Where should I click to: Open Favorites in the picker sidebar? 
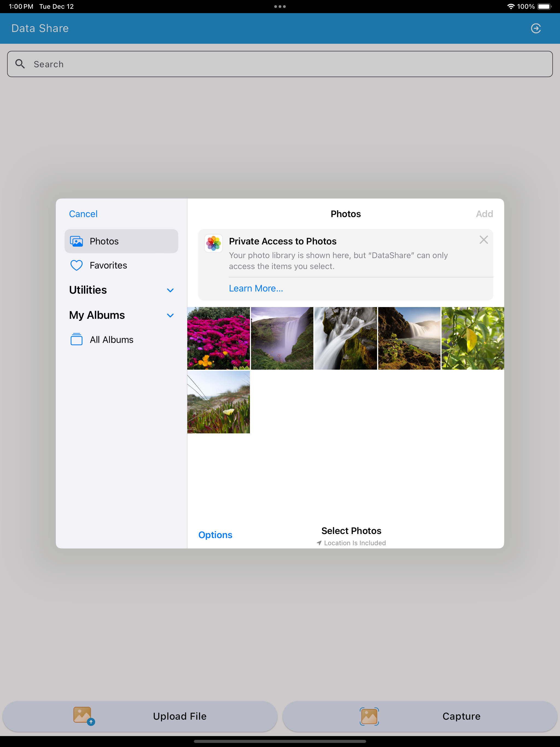[x=121, y=265]
